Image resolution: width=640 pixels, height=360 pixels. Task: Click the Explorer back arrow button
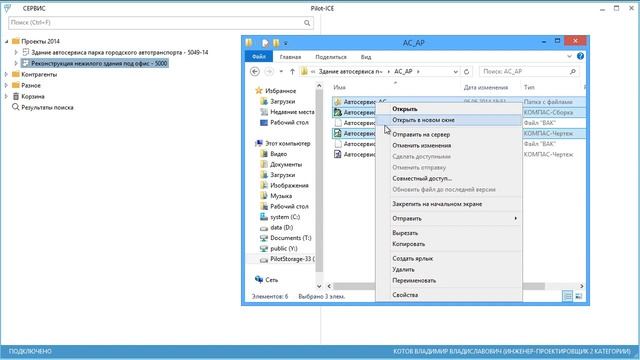tap(255, 71)
